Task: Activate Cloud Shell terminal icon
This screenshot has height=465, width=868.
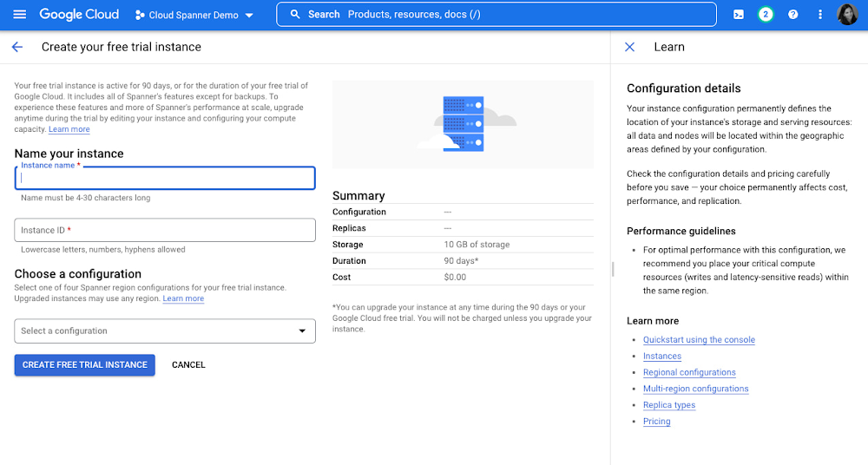Action: pyautogui.click(x=739, y=15)
